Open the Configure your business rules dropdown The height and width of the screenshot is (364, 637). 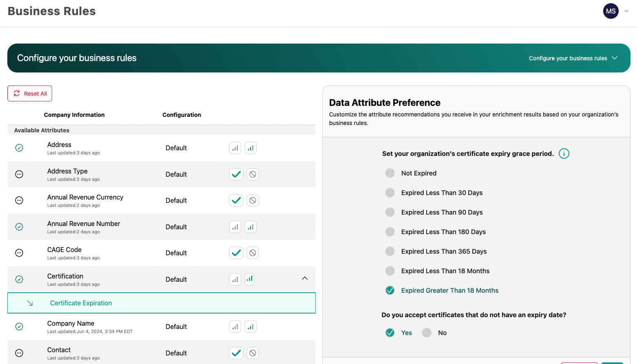point(573,58)
